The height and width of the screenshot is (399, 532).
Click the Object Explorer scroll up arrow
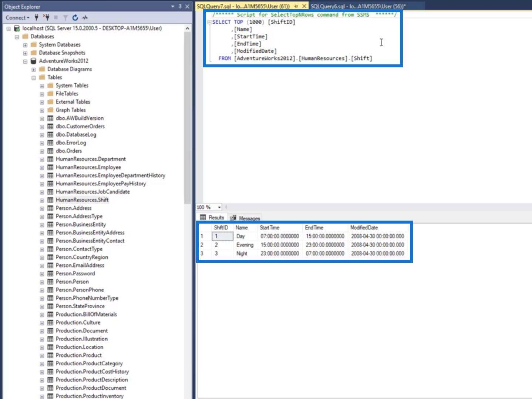point(187,28)
